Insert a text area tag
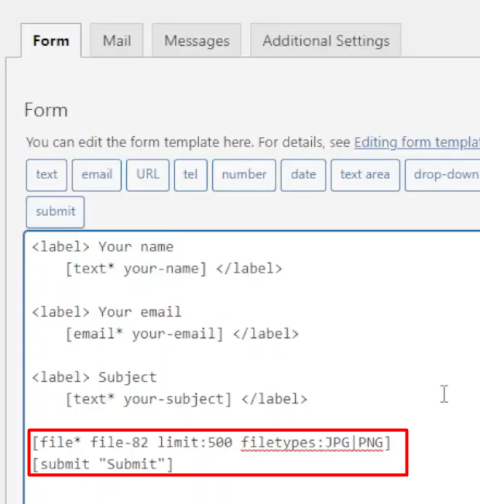 pyautogui.click(x=365, y=175)
